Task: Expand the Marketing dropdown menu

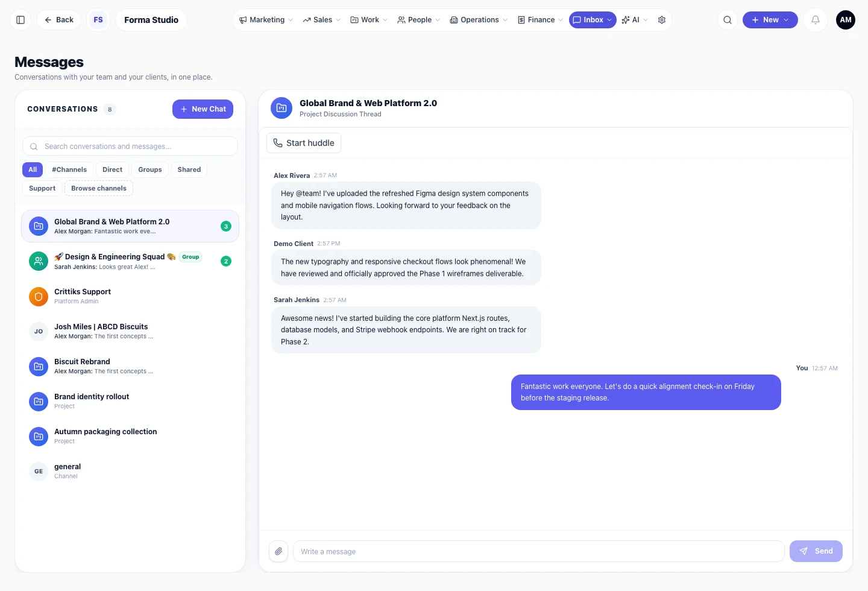Action: pos(266,20)
